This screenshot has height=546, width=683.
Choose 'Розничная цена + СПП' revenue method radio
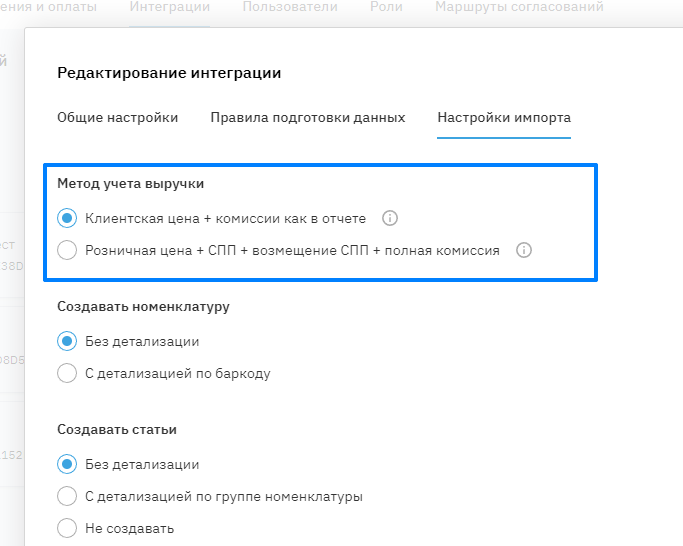coord(67,250)
